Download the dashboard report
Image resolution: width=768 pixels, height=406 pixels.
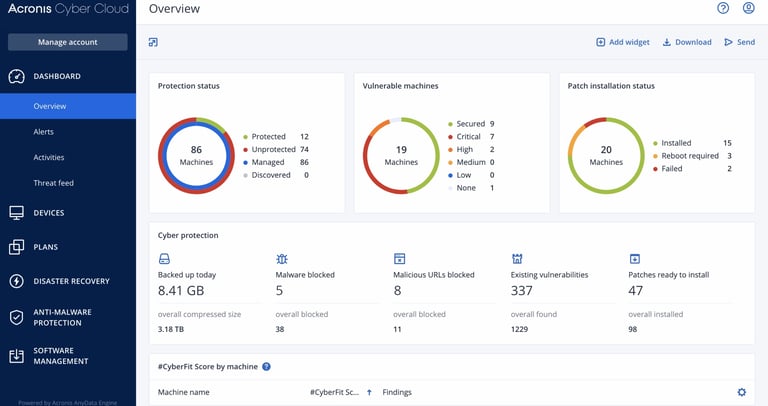click(687, 42)
